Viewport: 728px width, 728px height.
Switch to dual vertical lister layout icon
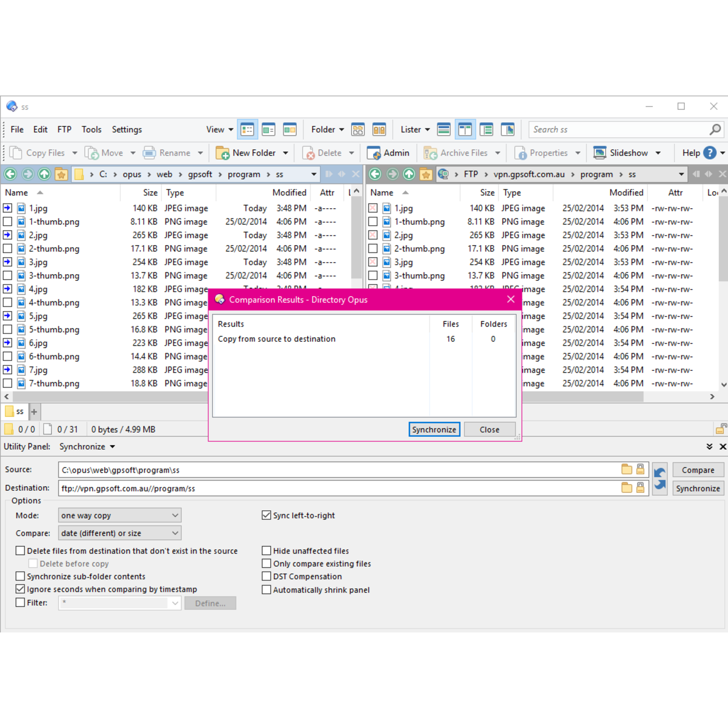(465, 129)
